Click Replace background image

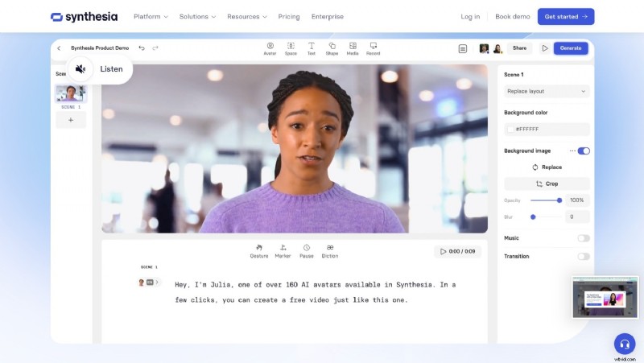[547, 167]
